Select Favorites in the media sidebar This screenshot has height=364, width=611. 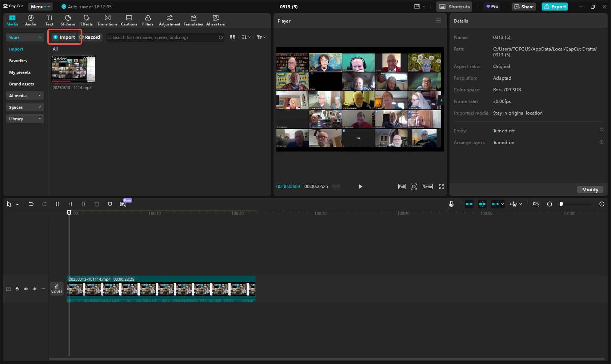pyautogui.click(x=18, y=61)
